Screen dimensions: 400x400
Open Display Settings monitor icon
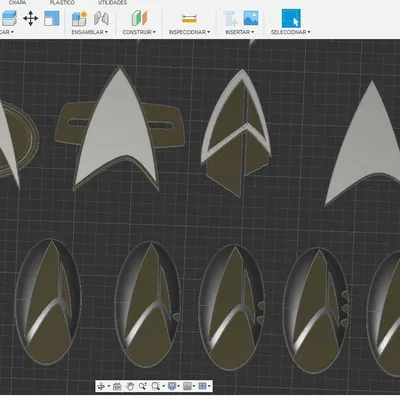click(x=172, y=386)
